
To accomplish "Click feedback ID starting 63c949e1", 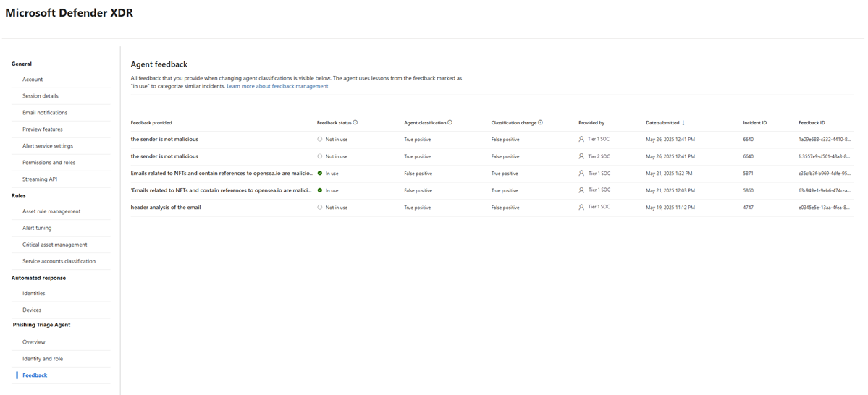I will pos(826,190).
